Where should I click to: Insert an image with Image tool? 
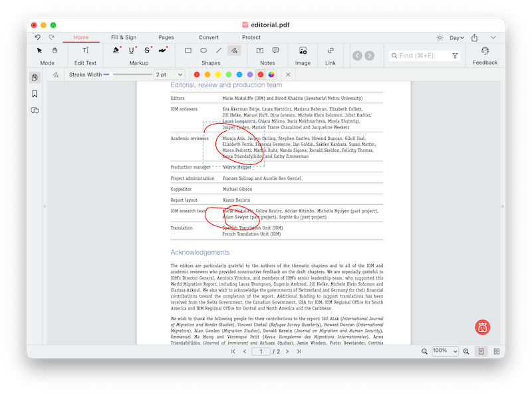pyautogui.click(x=303, y=51)
